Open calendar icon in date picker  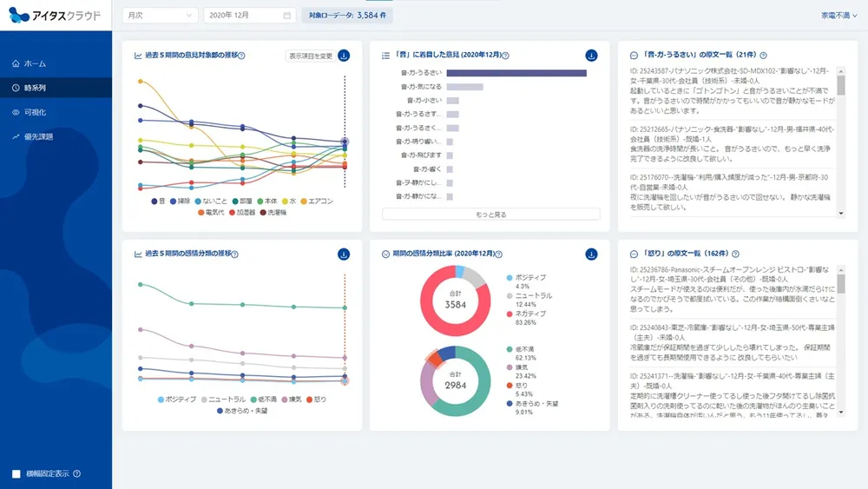(x=286, y=16)
